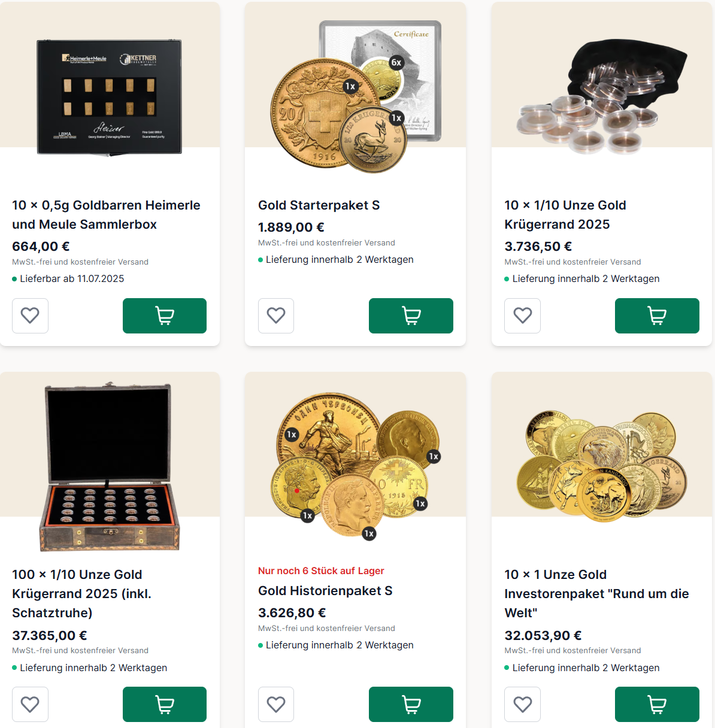Favorite the 10 × 1/10 Unze Krügerrand
The width and height of the screenshot is (715, 728).
tap(522, 316)
